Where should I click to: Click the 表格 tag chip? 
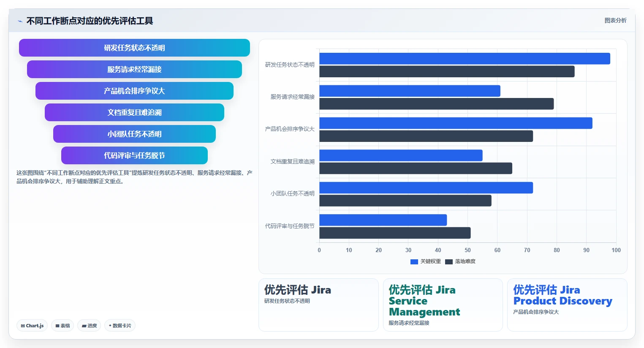[x=62, y=326]
